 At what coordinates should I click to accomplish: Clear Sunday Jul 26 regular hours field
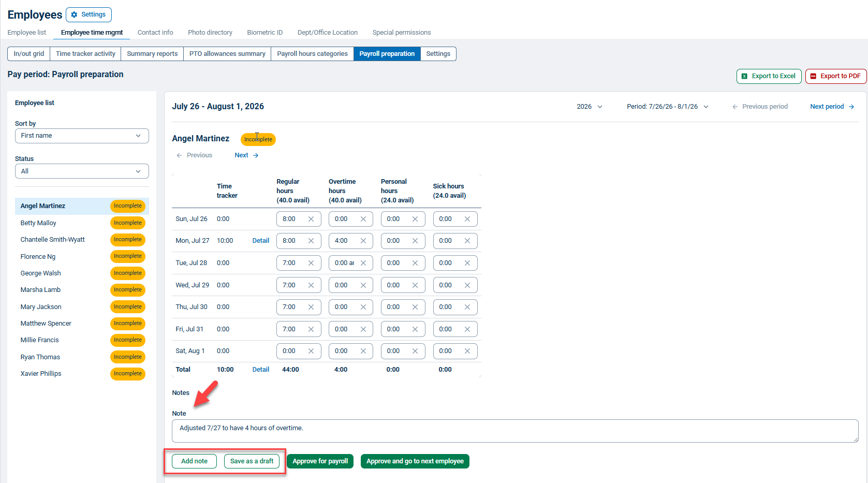click(x=311, y=219)
